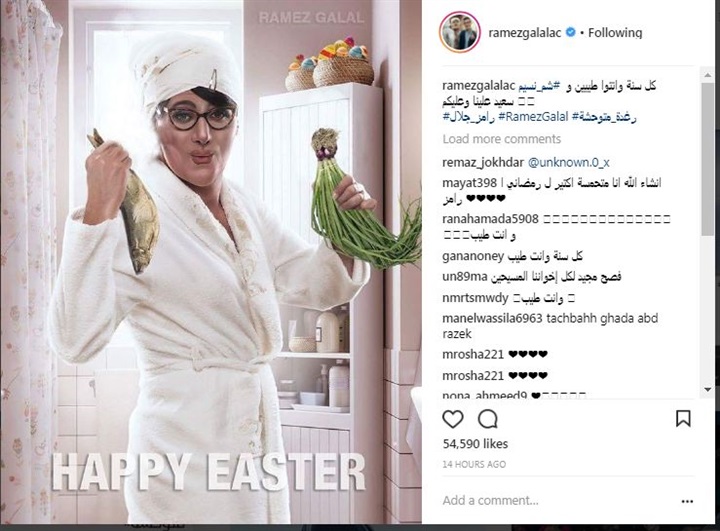Open the three-dots more options menu
The width and height of the screenshot is (720, 531).
687,501
